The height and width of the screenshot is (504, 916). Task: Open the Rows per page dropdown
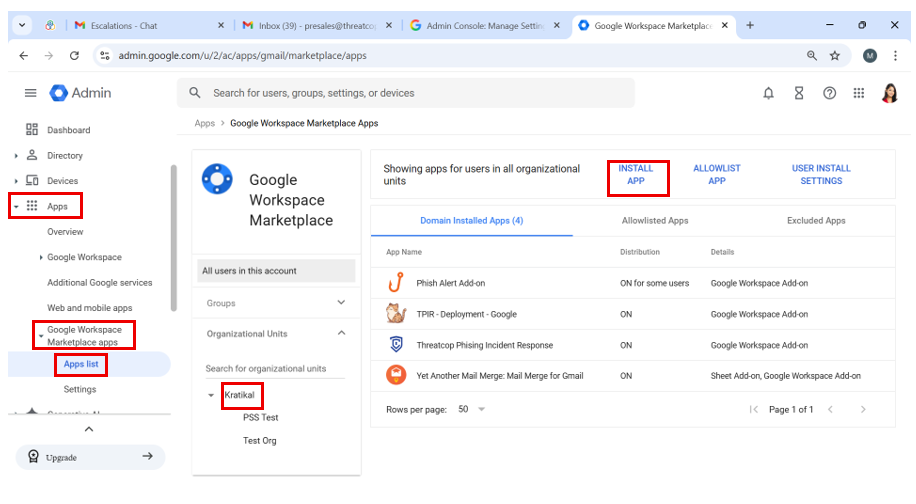pyautogui.click(x=472, y=409)
